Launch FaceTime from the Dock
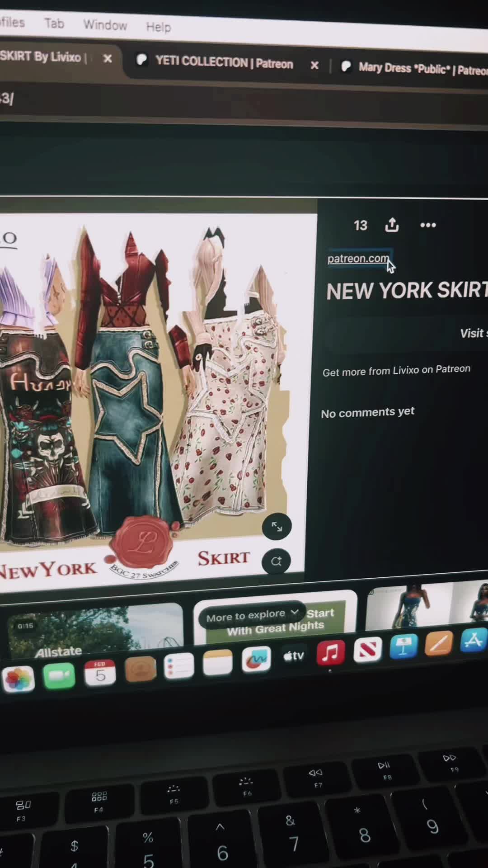Viewport: 488px width, 868px height. point(59,676)
